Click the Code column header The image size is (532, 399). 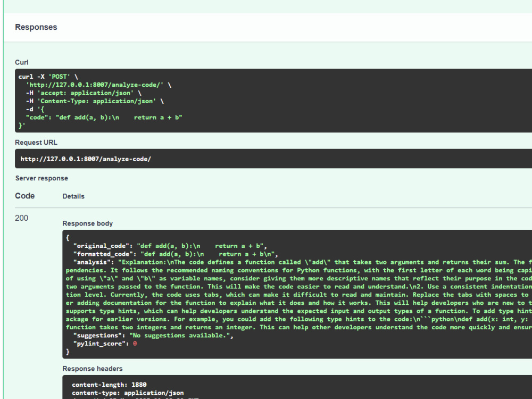[x=25, y=196]
